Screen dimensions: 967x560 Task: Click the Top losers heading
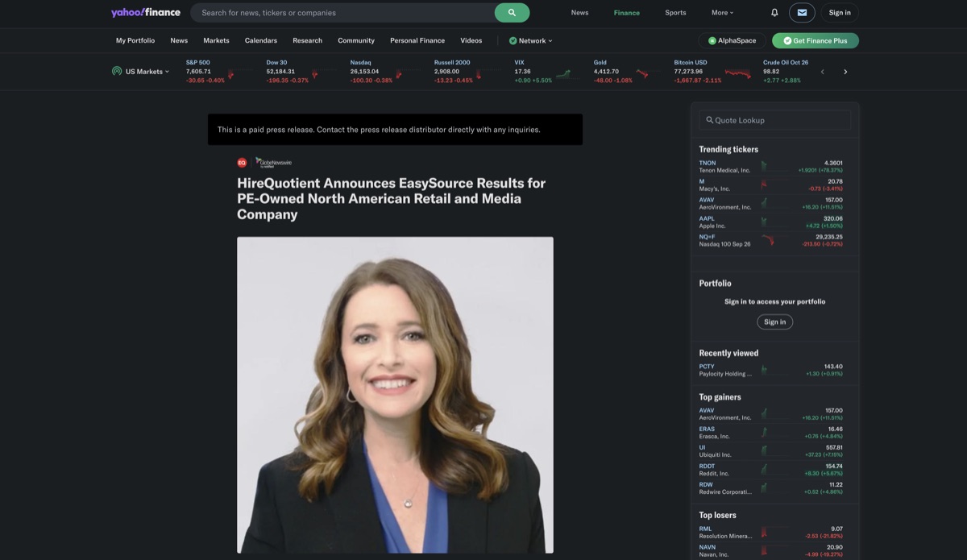click(x=717, y=515)
